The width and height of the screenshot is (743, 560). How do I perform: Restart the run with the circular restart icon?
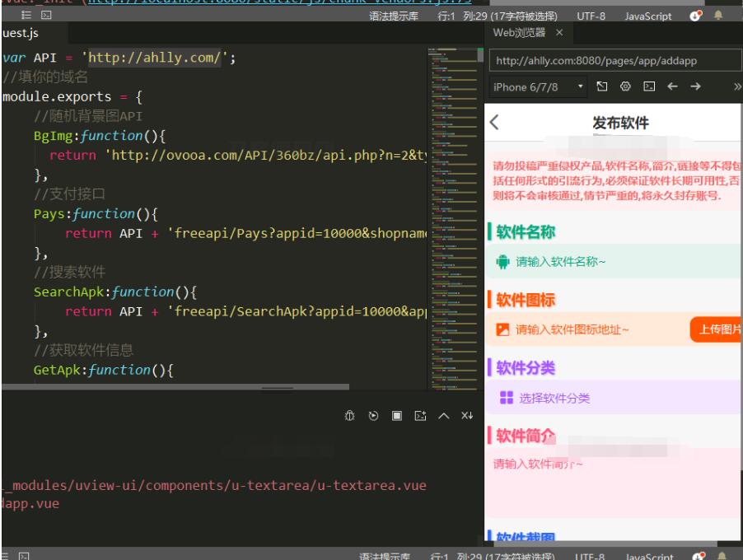pyautogui.click(x=373, y=417)
